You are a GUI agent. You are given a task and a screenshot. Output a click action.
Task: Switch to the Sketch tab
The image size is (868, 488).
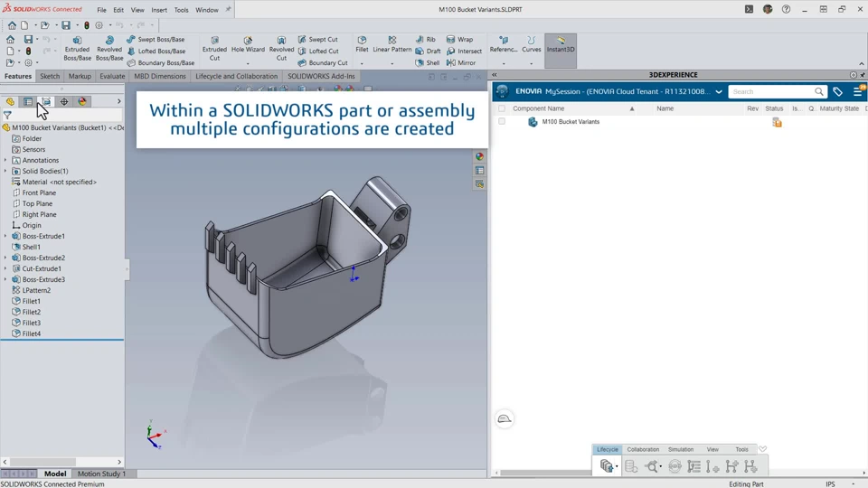(x=50, y=76)
